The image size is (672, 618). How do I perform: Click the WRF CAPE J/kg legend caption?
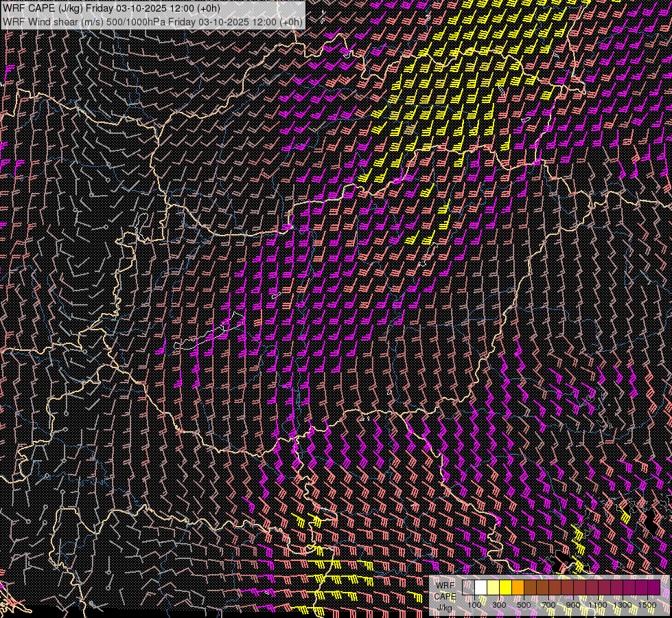tap(445, 596)
